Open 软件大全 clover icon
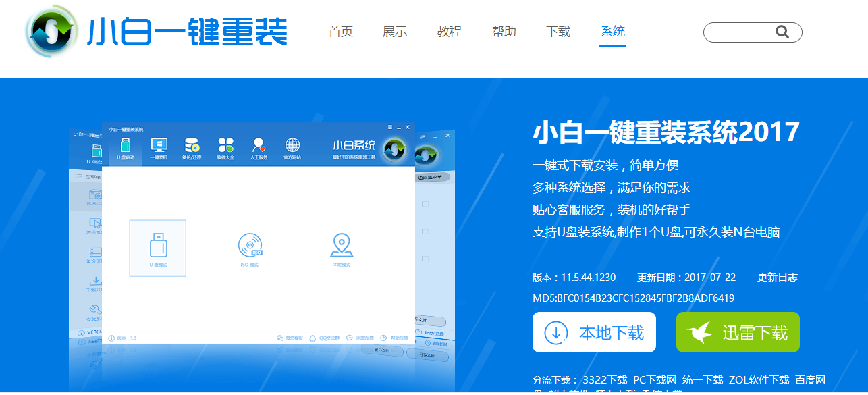Image resolution: width=868 pixels, height=395 pixels. tap(225, 147)
